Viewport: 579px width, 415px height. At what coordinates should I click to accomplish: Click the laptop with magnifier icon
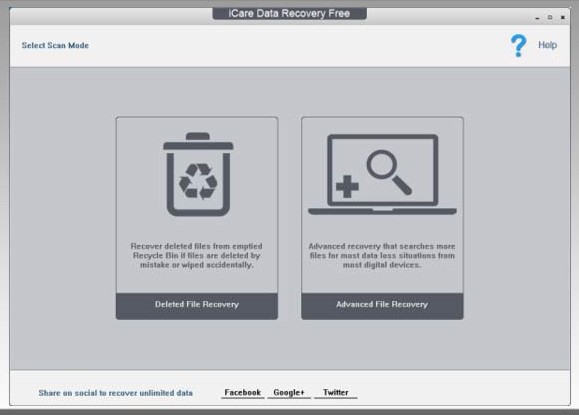point(382,174)
